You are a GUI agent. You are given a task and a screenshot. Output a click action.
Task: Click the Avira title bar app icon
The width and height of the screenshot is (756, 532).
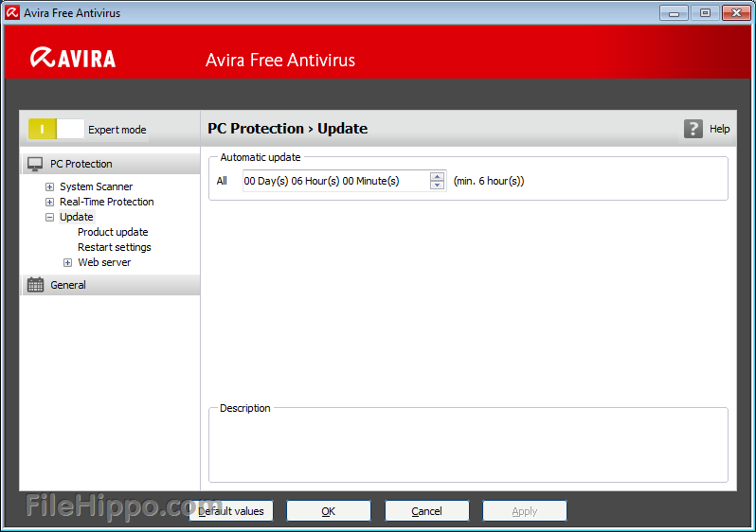(12, 12)
